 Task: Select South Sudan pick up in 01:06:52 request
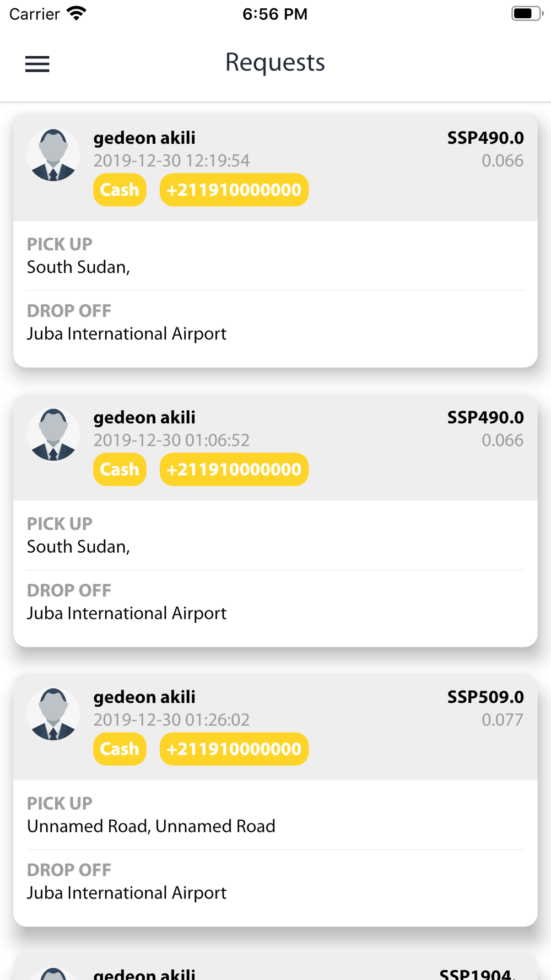78,546
